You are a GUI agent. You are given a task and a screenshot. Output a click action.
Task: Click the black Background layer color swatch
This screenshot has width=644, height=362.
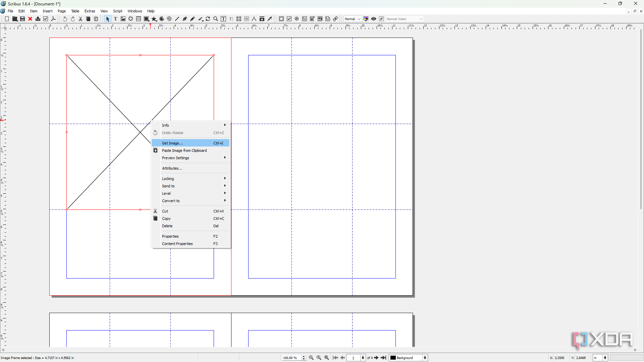(x=393, y=358)
